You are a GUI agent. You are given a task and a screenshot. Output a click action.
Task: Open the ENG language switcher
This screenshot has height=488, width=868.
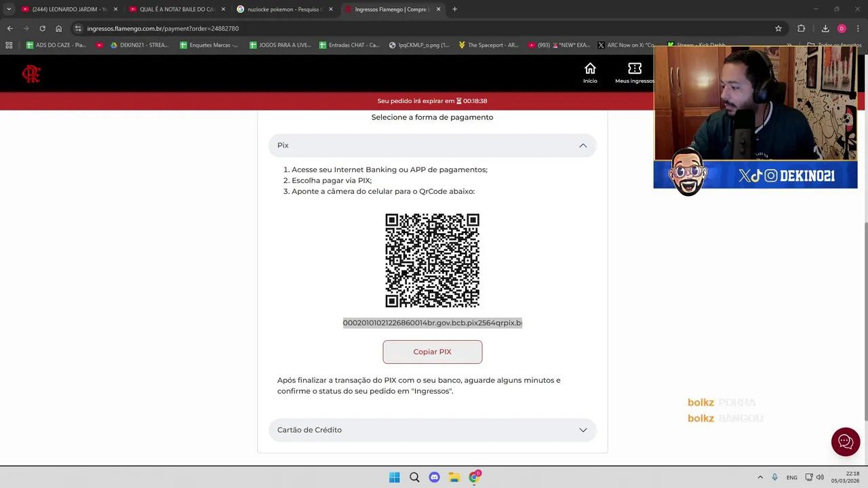[x=791, y=477]
